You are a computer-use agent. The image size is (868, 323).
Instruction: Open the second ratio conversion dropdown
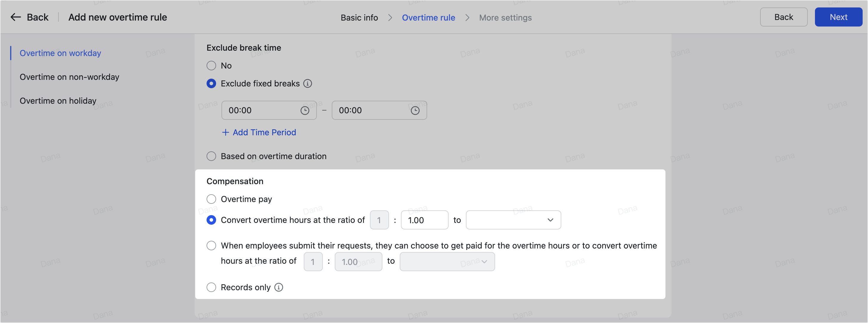447,261
